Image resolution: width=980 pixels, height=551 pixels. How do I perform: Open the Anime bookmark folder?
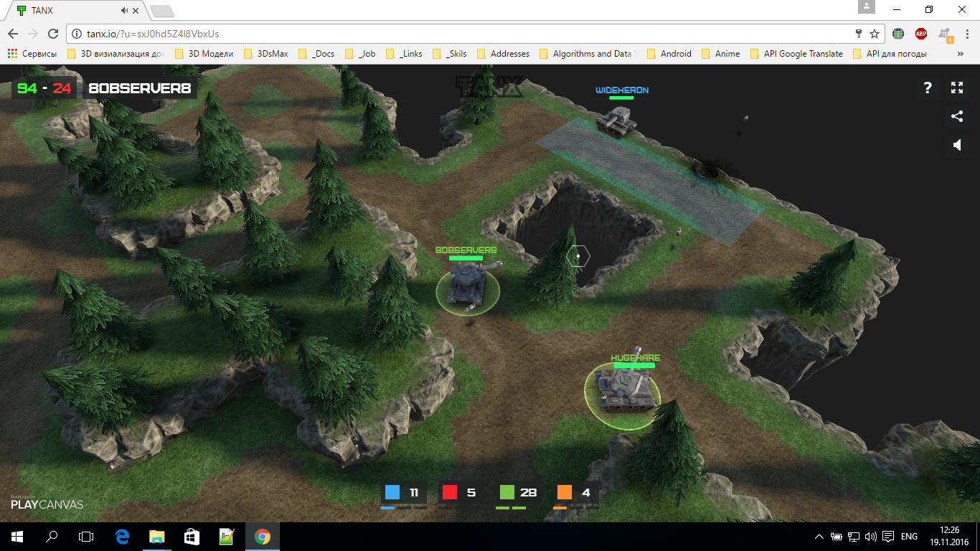point(720,54)
